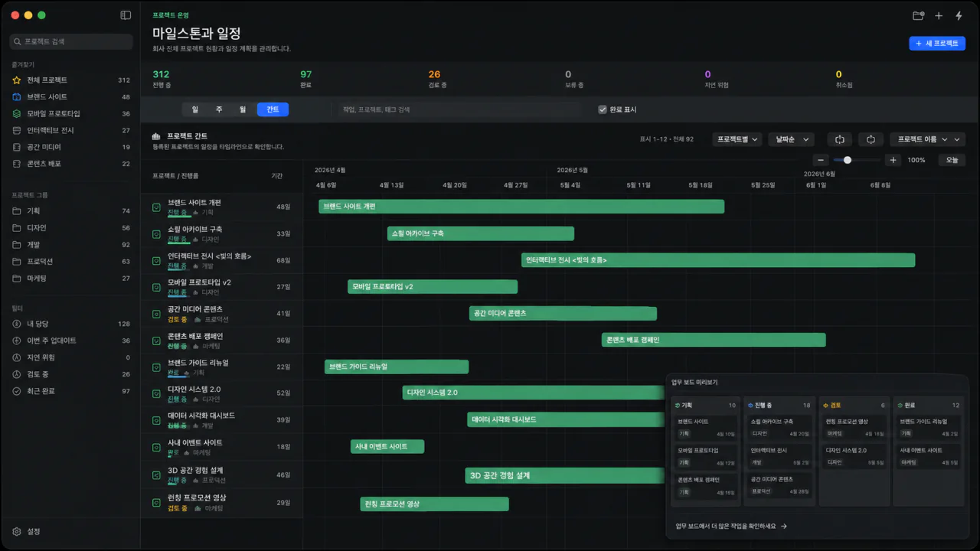Image resolution: width=980 pixels, height=551 pixels.
Task: Toggle the 쇼핑 아카이브 구축 row checkbox
Action: pos(156,233)
